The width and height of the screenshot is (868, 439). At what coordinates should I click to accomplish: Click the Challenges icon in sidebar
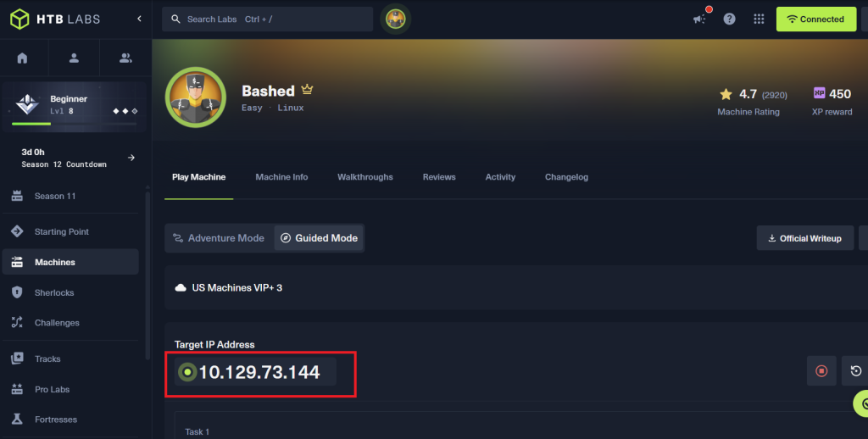[17, 322]
